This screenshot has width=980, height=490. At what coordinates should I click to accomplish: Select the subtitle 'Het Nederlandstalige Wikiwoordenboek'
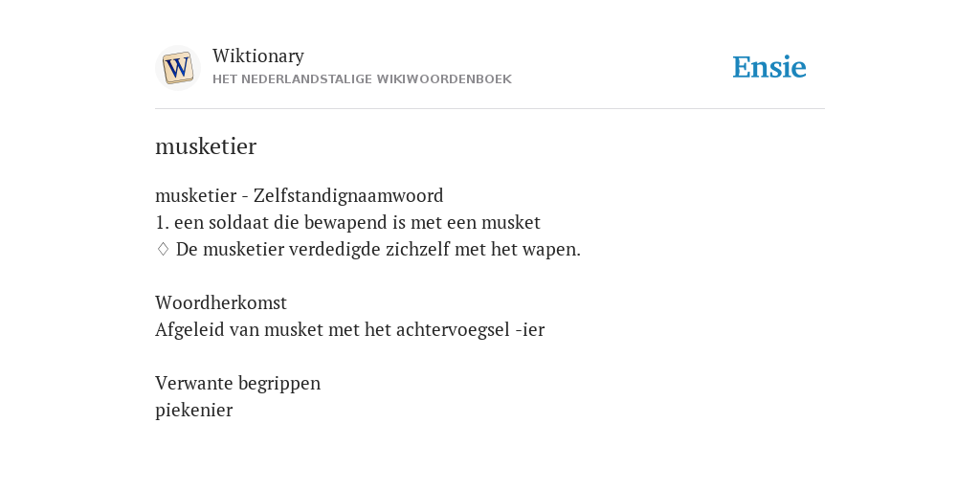[x=362, y=79]
